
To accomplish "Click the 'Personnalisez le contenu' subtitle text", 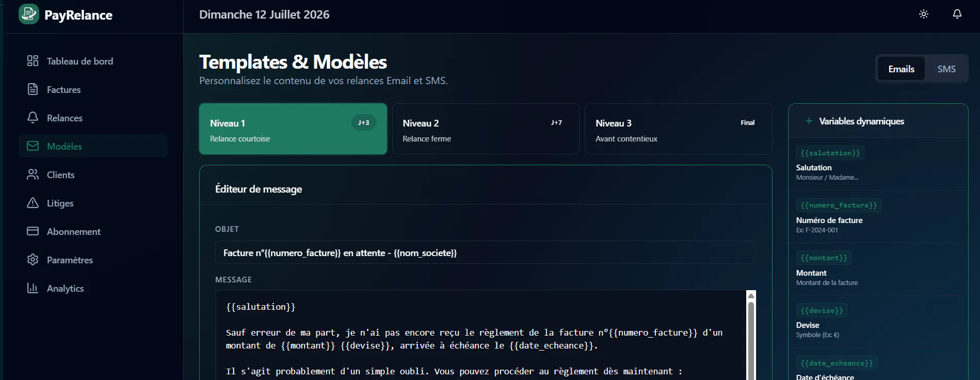I will click(x=324, y=81).
